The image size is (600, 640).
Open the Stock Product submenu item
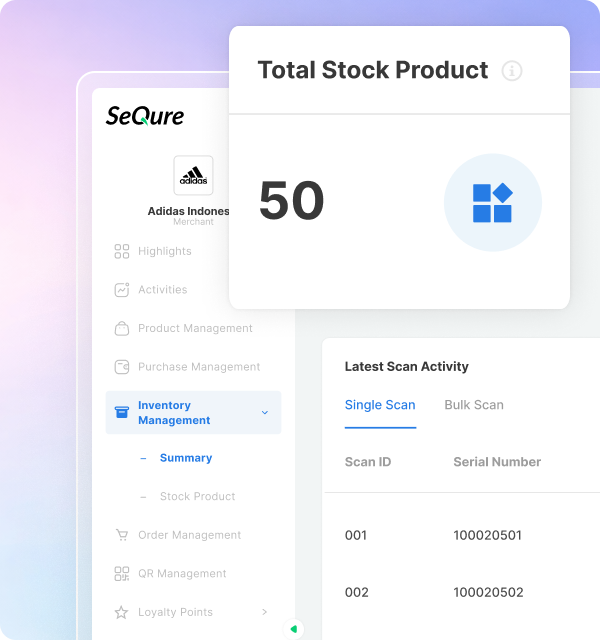pos(197,496)
